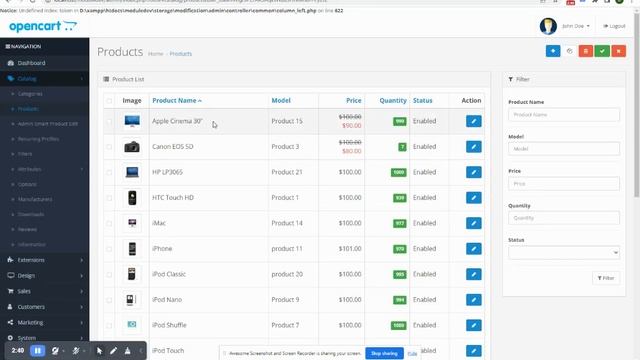
Task: Expand the Extensions sidebar menu
Action: [44, 260]
